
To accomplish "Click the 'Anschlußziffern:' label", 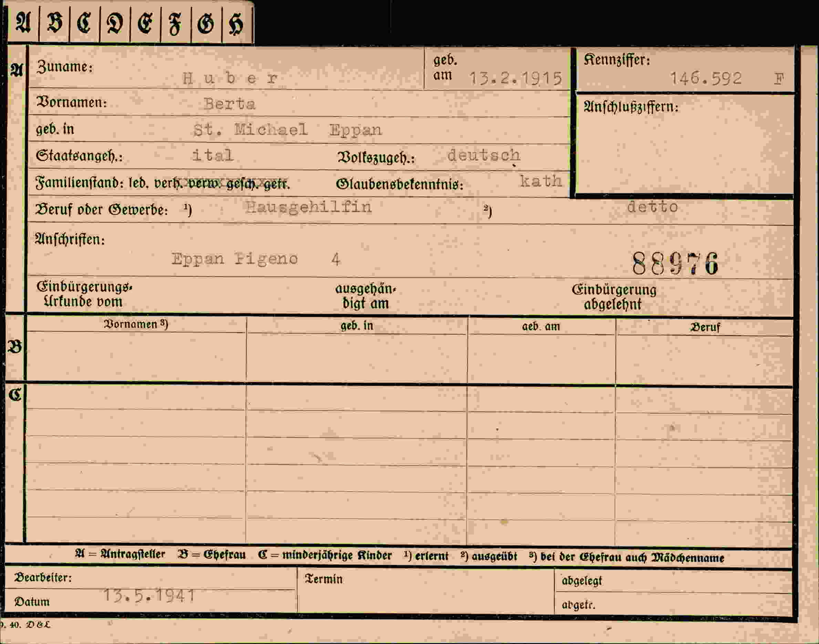I will pyautogui.click(x=631, y=107).
